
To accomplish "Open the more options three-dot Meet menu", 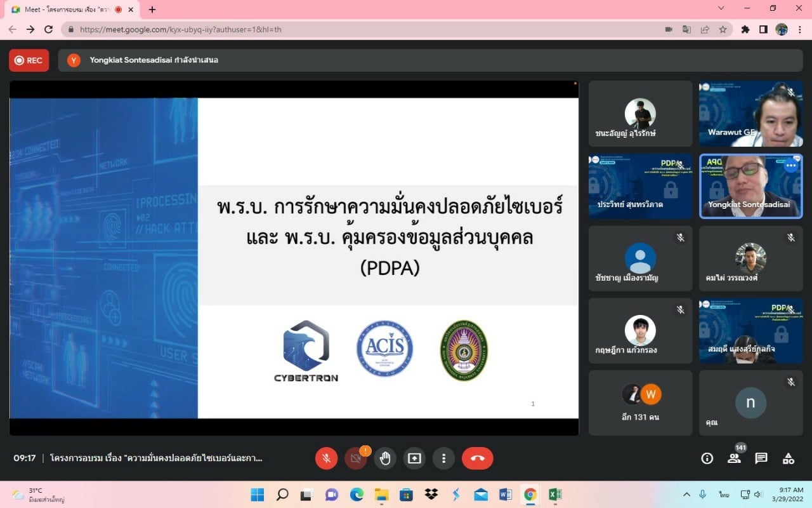I will pos(443,458).
